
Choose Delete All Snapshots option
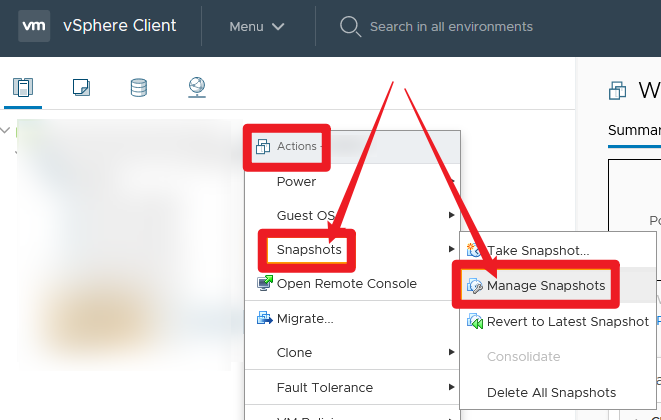point(551,393)
